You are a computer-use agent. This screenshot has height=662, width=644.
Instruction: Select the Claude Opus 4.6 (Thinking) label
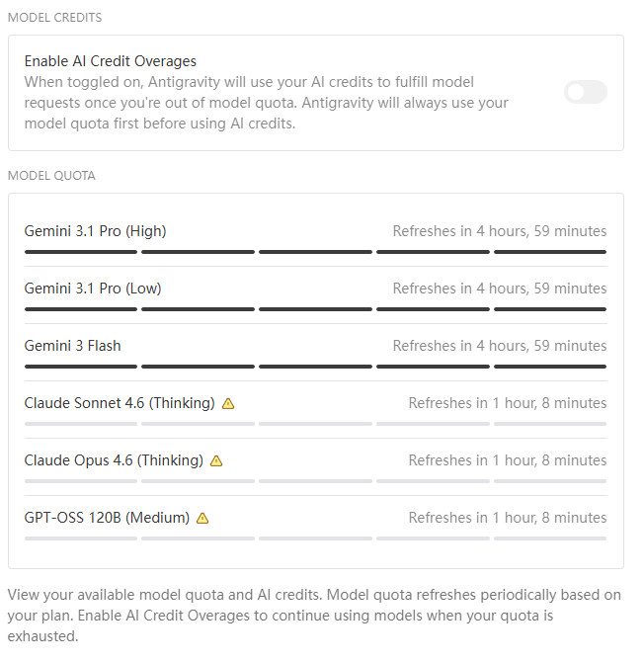point(114,460)
